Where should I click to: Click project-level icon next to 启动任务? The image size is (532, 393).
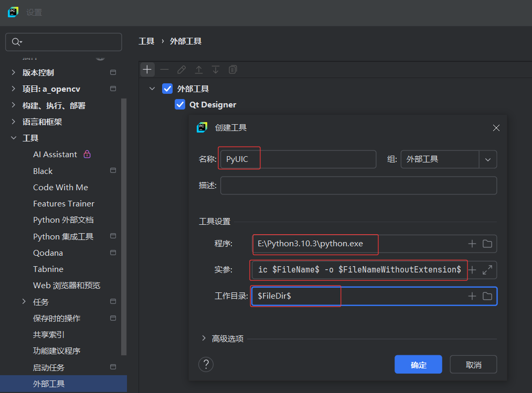[113, 367]
